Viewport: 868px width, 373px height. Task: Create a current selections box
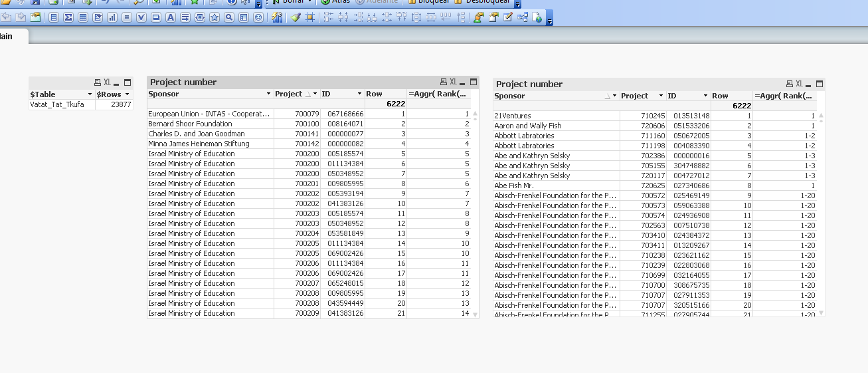click(x=141, y=17)
